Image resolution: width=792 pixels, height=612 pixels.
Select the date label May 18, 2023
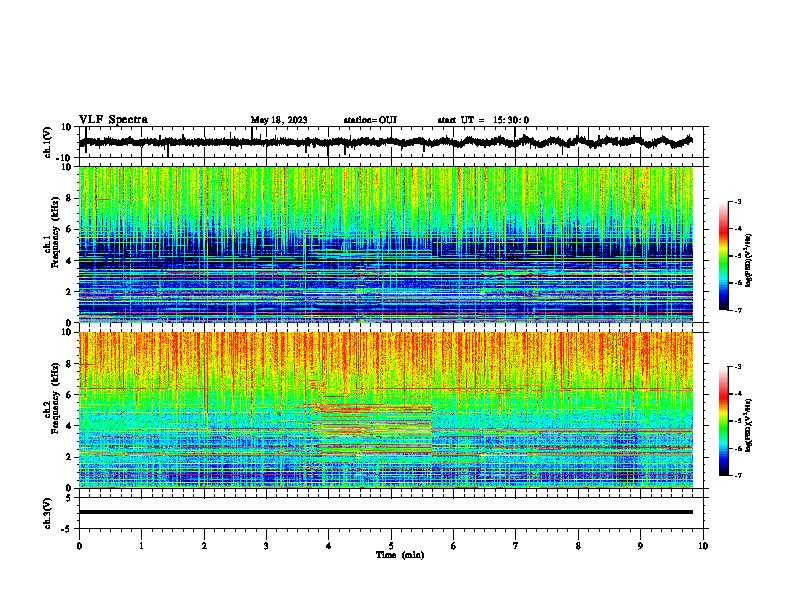(279, 120)
